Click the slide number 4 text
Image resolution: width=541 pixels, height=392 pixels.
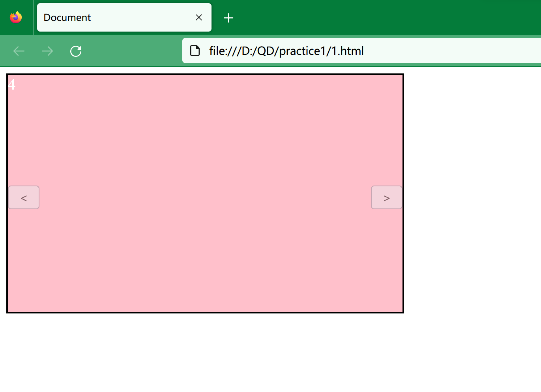12,84
